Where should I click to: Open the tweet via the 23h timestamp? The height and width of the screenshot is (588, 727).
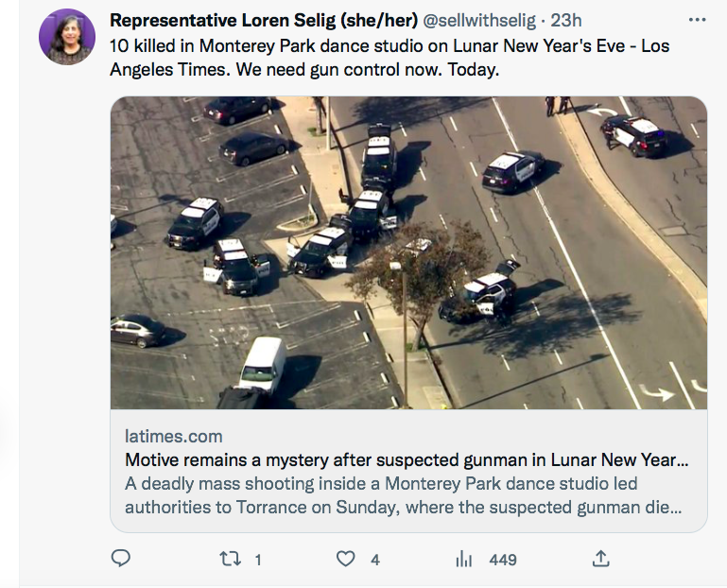(x=565, y=21)
